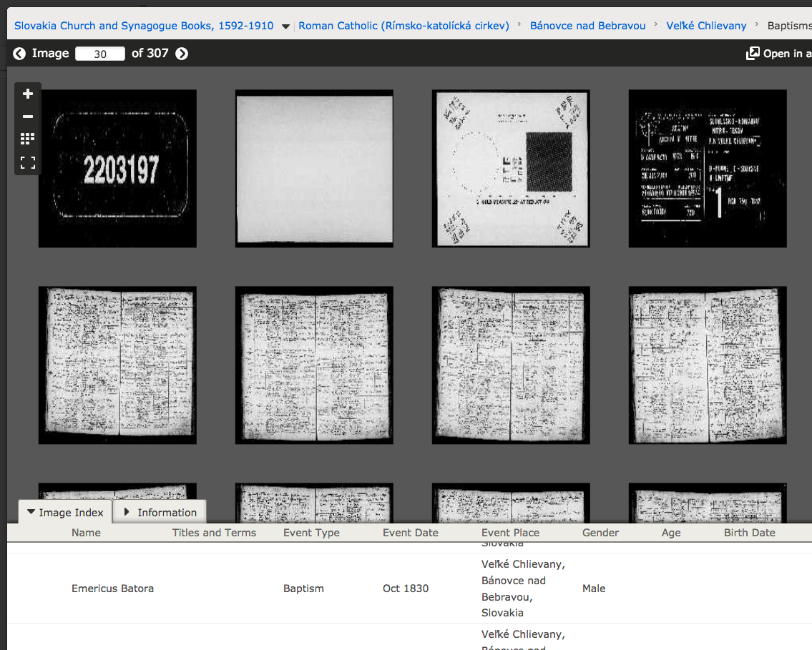Open Roman Catholic breadcrumb link

tap(404, 26)
